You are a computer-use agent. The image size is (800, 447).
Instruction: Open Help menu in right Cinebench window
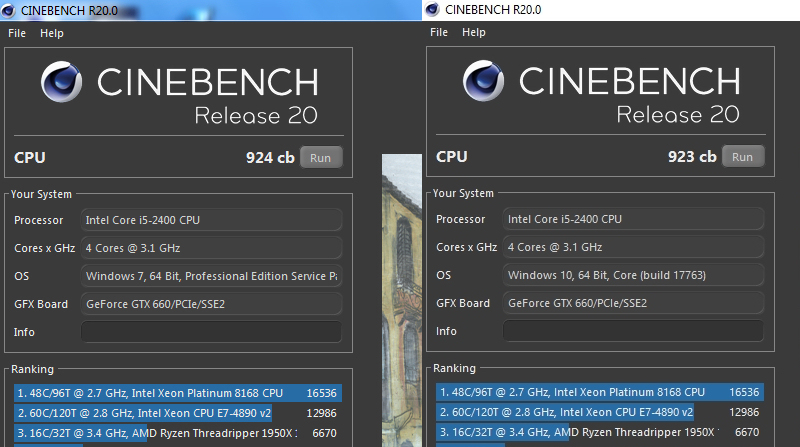point(473,32)
